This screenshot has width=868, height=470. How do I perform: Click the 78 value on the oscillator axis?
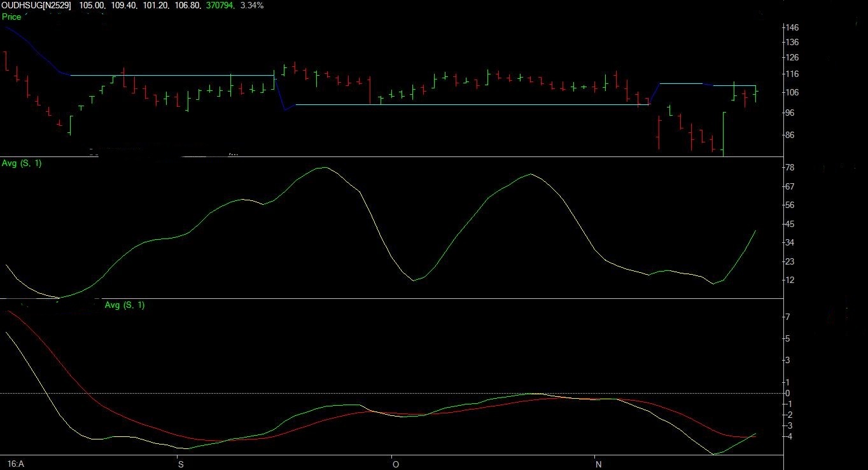click(790, 168)
